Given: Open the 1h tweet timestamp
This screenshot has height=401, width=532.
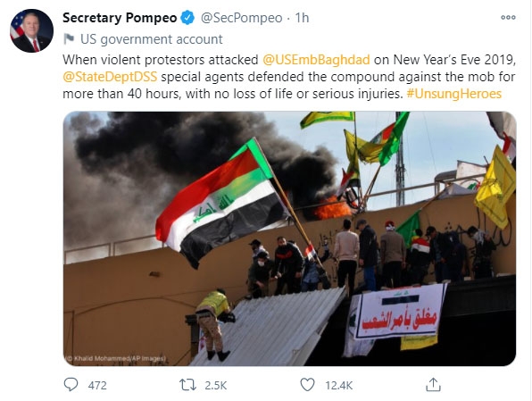Looking at the screenshot, I should point(302,18).
